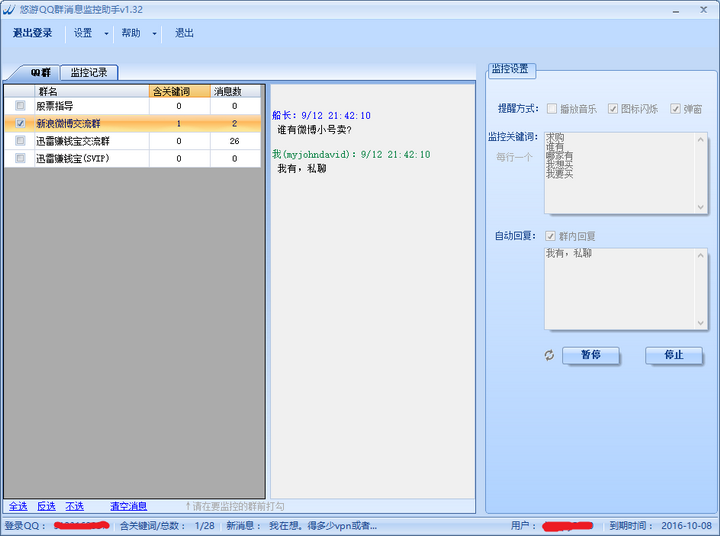The height and width of the screenshot is (536, 720).
Task: Click 退出 in the toolbar
Action: coord(184,33)
